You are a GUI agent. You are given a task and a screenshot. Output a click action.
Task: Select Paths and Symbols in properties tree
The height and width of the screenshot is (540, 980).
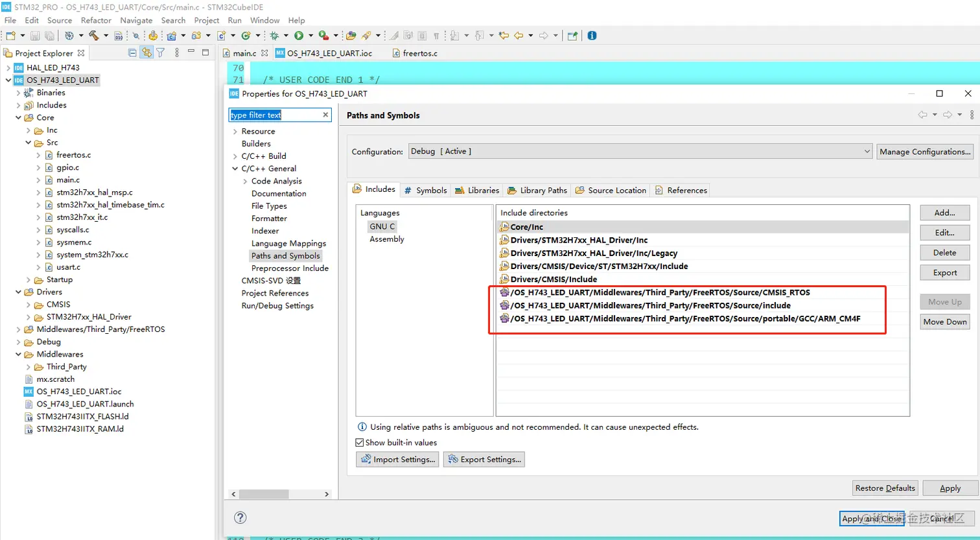coord(286,256)
